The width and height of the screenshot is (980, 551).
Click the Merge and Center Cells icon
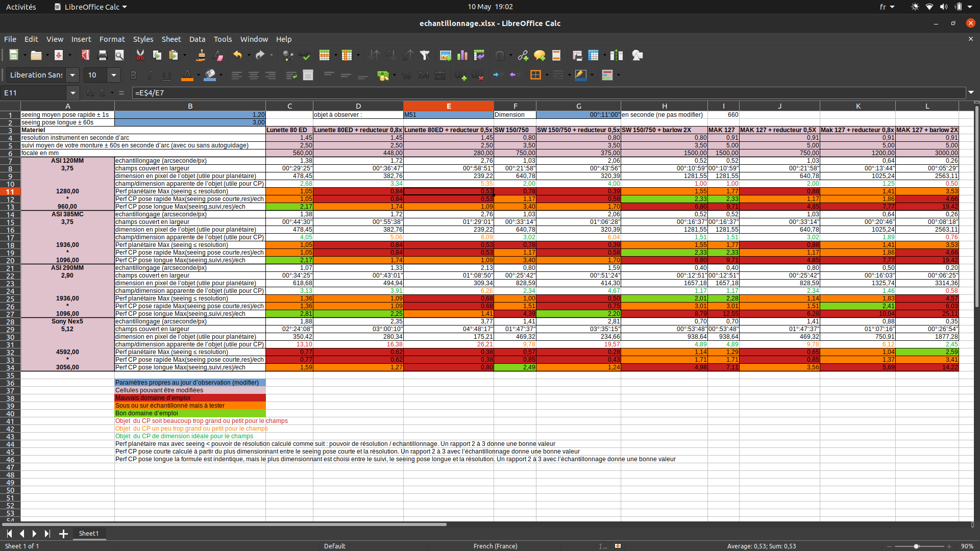point(308,75)
